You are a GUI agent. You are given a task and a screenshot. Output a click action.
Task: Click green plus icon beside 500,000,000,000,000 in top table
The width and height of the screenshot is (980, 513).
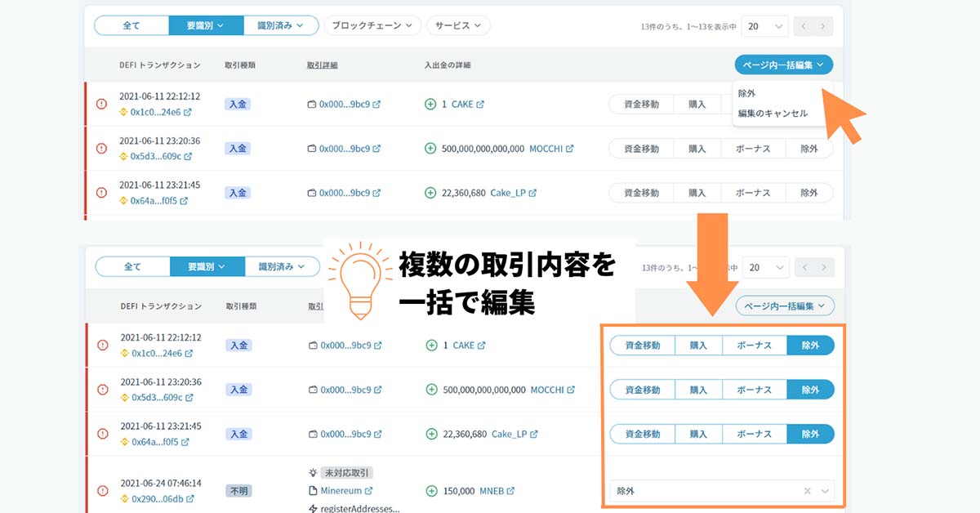coord(431,149)
